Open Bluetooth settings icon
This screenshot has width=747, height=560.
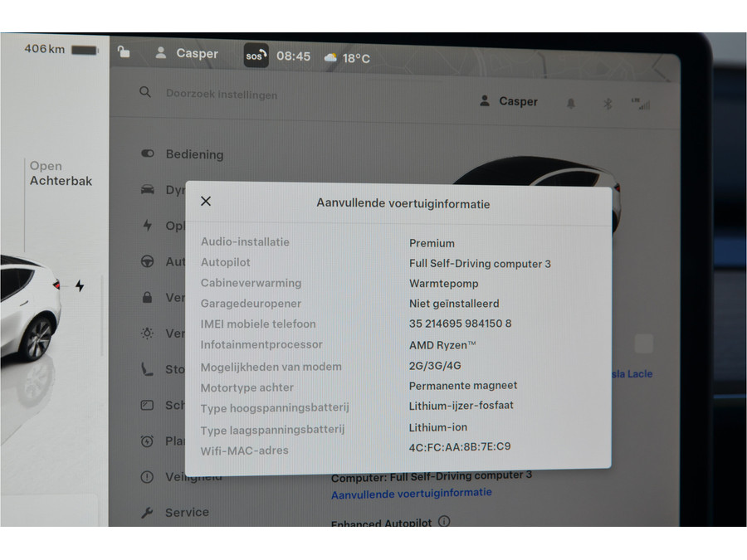[607, 104]
